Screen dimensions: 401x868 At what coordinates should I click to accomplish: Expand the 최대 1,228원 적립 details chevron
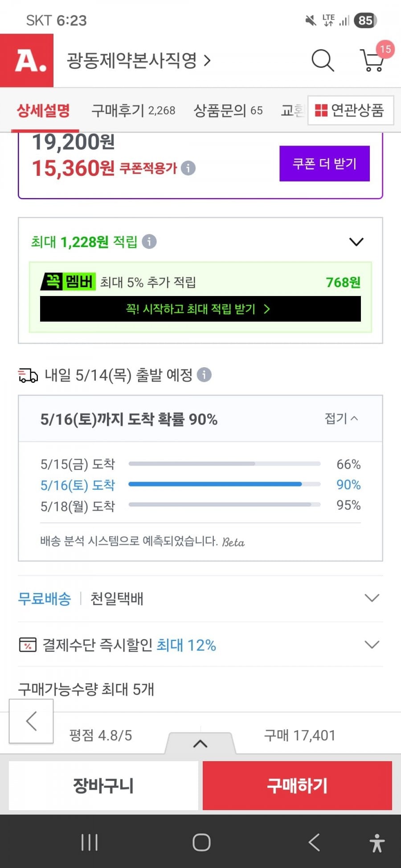pos(356,242)
